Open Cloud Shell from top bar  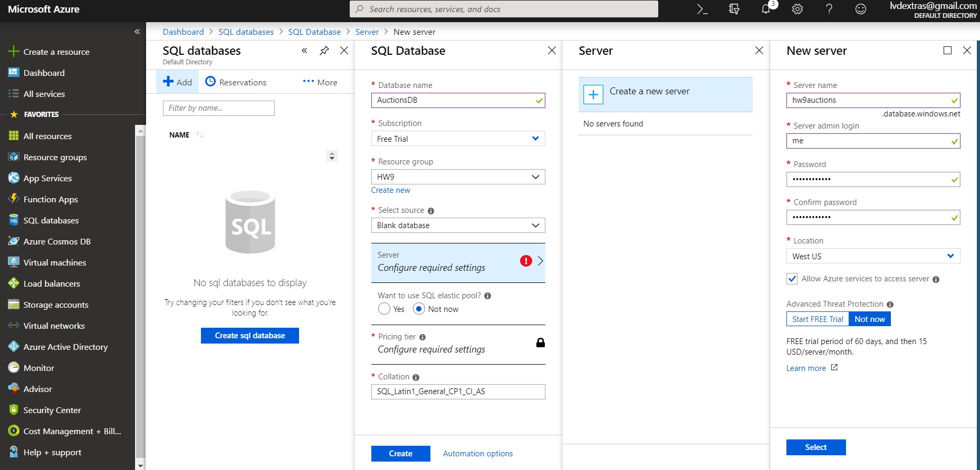pos(702,9)
